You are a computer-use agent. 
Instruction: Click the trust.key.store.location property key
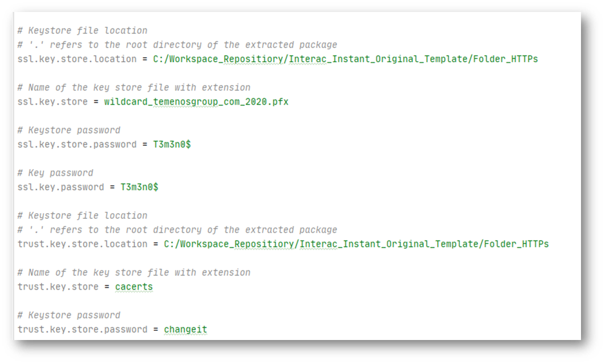[83, 244]
